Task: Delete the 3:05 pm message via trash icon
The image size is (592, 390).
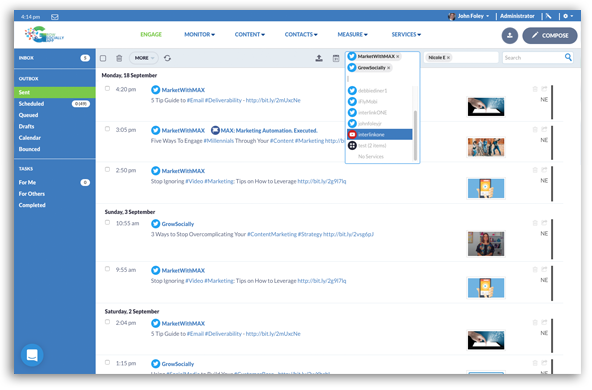Action: [535, 129]
